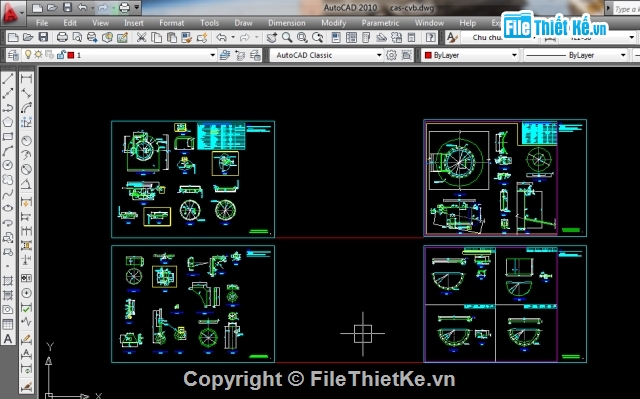This screenshot has height=399, width=640.
Task: Toggle layer lock padlock icon
Action: [61, 54]
